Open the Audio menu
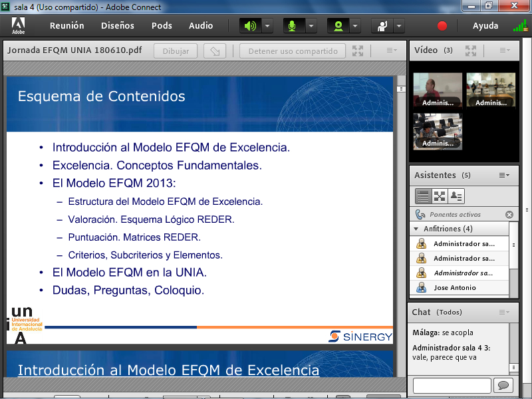This screenshot has height=399, width=532. click(x=201, y=26)
